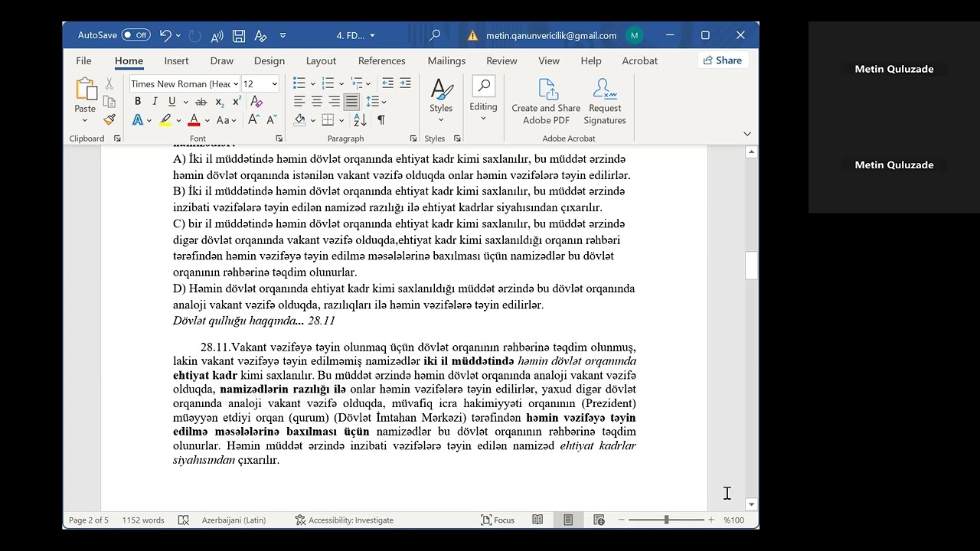This screenshot has width=980, height=551.
Task: Click Request Signatures
Action: tap(605, 101)
